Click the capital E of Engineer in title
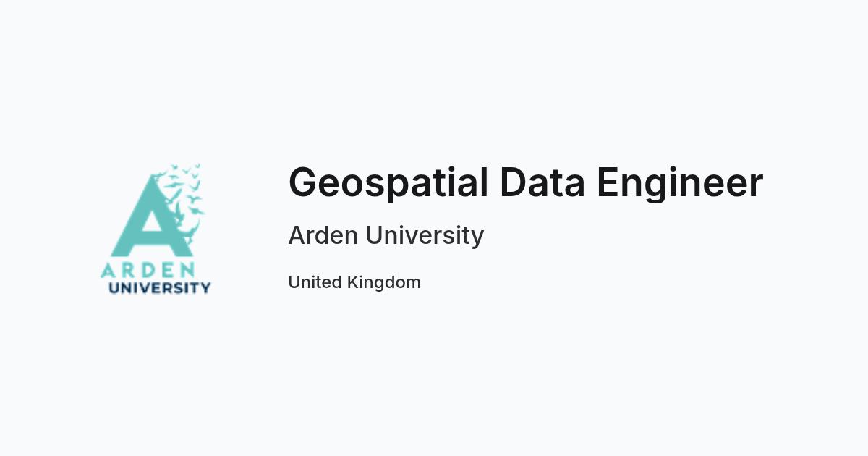This screenshot has width=868, height=456. pos(608,182)
